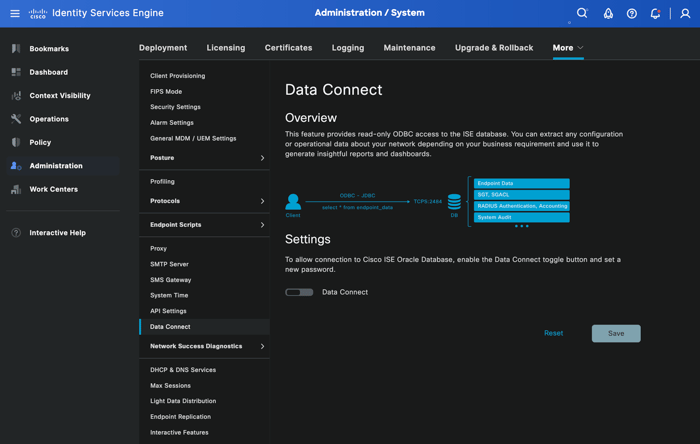Enable the Data Connect toggle
Viewport: 700px width, 444px height.
pyautogui.click(x=299, y=292)
